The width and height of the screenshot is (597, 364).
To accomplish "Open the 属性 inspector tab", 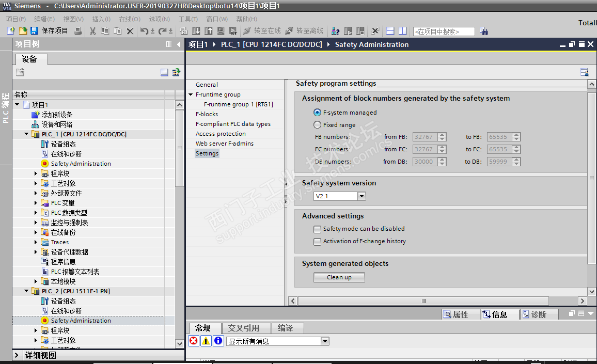I will coord(460,314).
